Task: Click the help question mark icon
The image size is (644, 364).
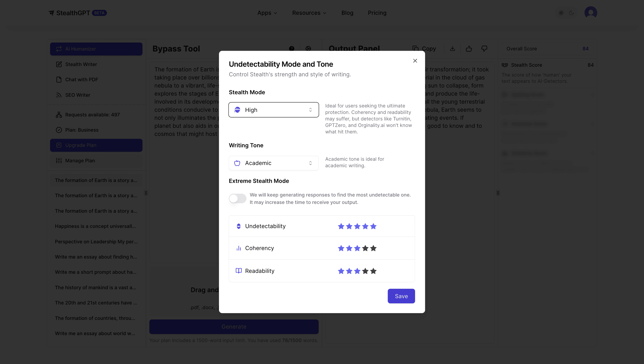Action: (292, 49)
